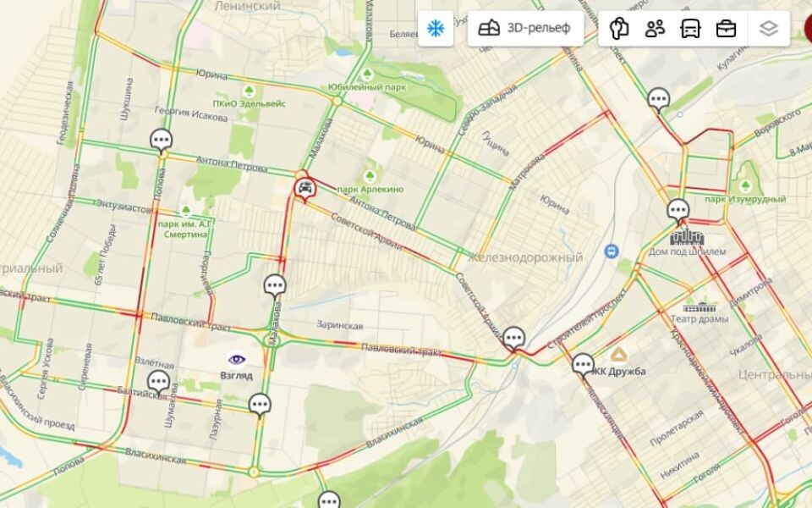Click the briefcase business icon
This screenshot has width=812, height=508.
[x=726, y=29]
